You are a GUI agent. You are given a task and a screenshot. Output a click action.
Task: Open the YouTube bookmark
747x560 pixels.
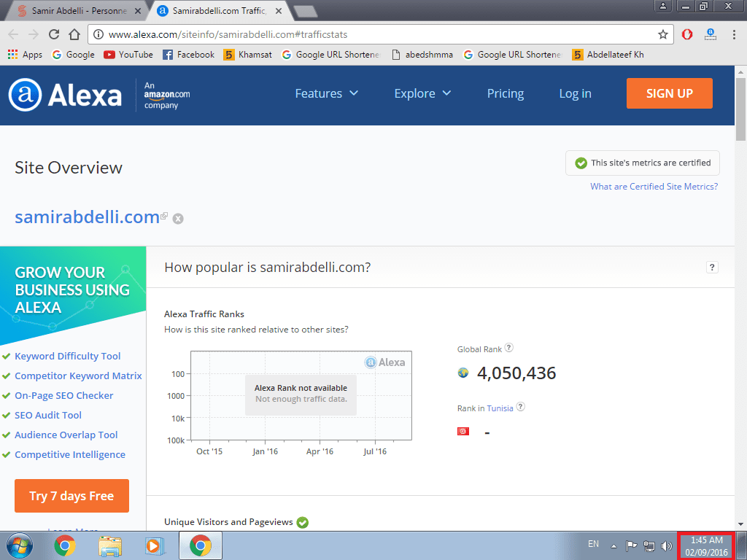pos(128,55)
